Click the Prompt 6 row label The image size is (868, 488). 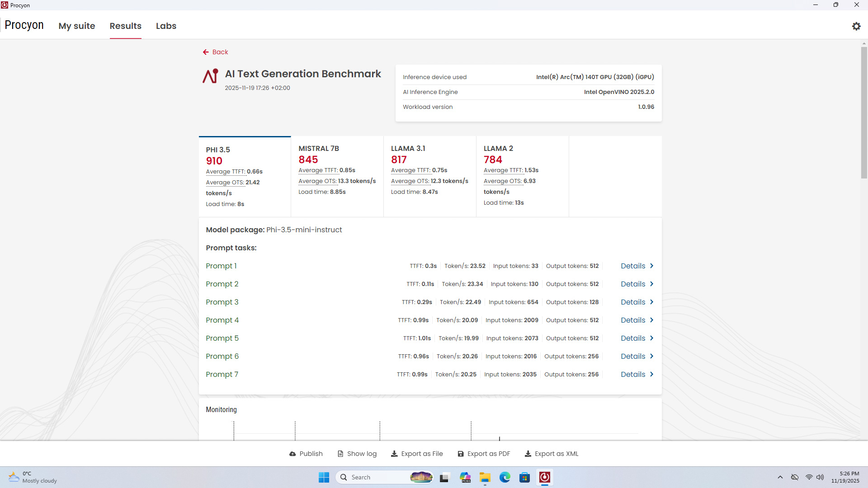(222, 357)
